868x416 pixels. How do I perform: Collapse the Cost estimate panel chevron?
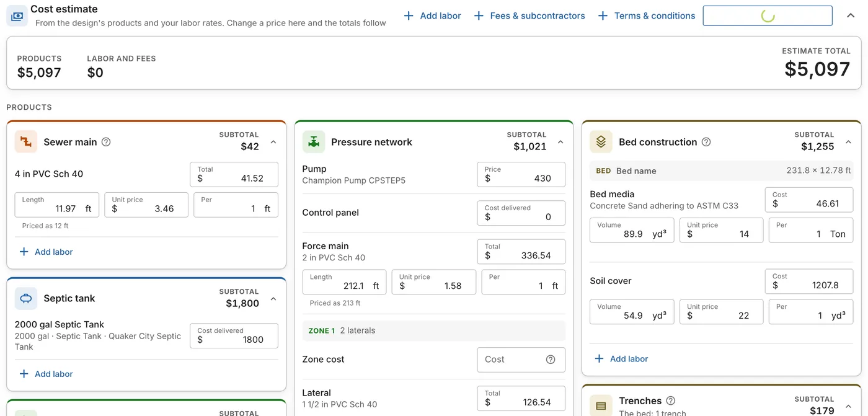(x=851, y=16)
